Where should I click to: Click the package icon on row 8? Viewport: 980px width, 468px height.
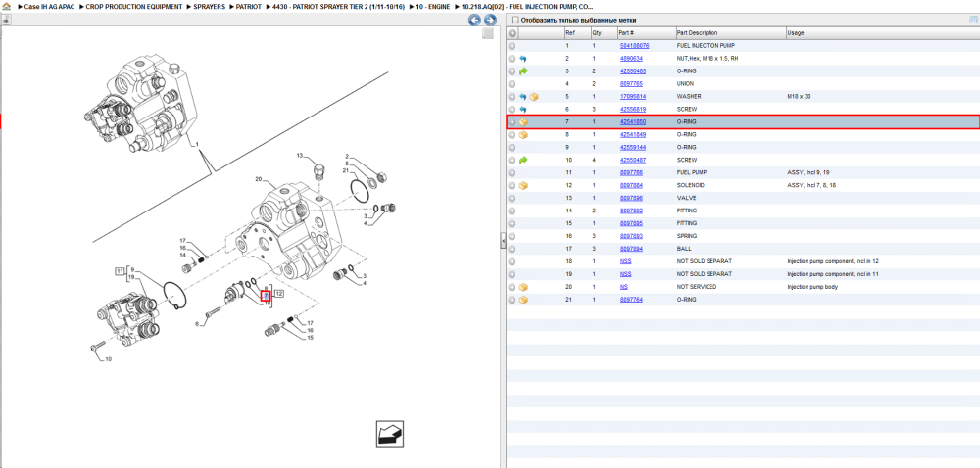pos(523,135)
